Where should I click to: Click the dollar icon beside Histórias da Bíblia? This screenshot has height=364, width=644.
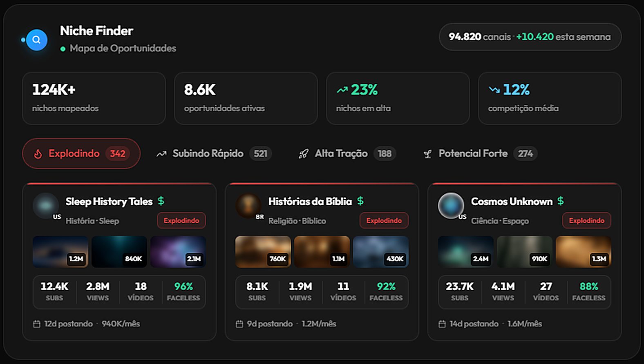pos(360,201)
